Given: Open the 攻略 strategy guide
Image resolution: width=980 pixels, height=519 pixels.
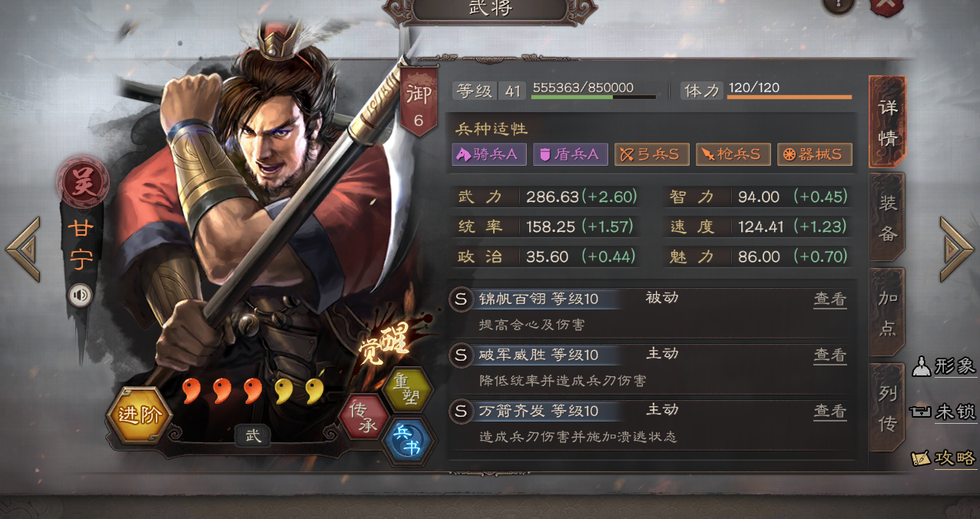Looking at the screenshot, I should [x=945, y=458].
